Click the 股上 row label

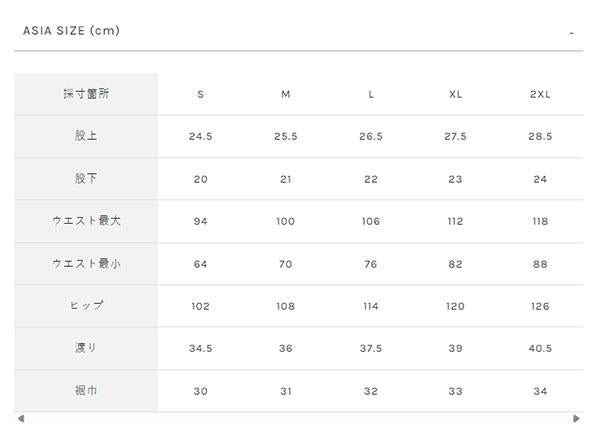click(x=86, y=136)
